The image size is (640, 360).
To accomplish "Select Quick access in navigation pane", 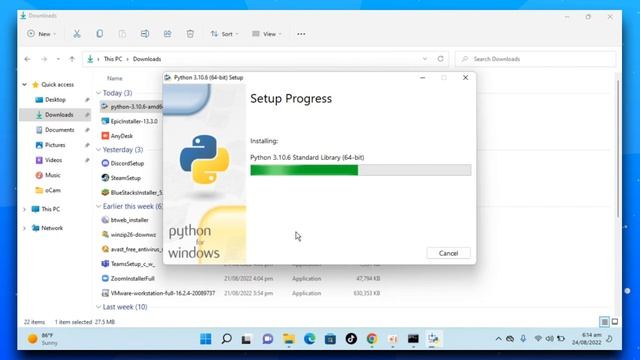I will (57, 84).
